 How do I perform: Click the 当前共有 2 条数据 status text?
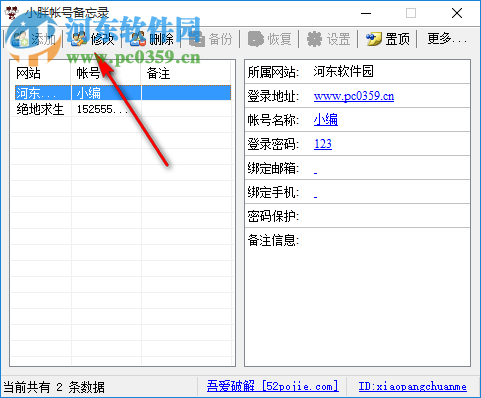pos(54,387)
